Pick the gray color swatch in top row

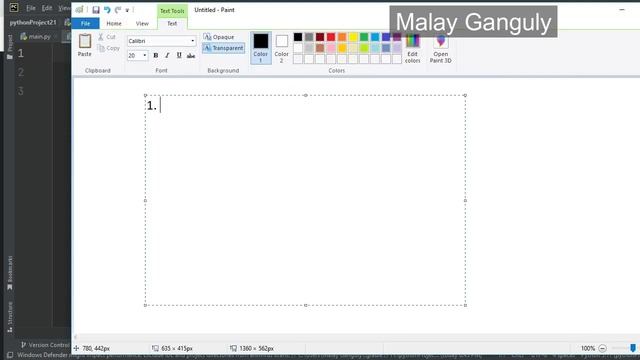pos(309,37)
